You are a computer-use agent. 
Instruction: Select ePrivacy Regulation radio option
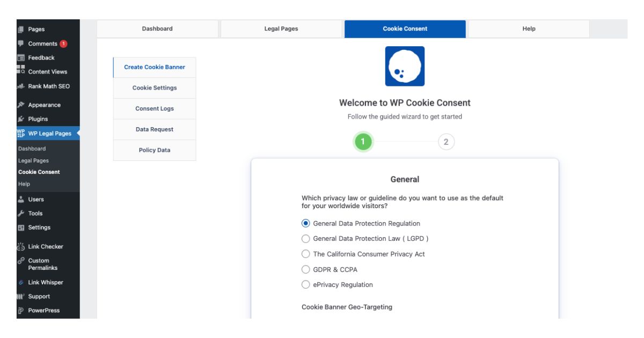tap(306, 284)
